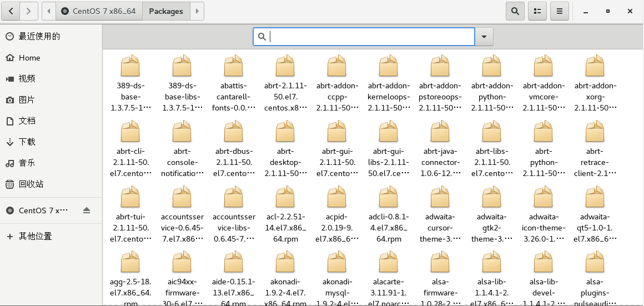This screenshot has height=306, width=644.
Task: Expand the search filter dropdown arrow
Action: coord(484,37)
